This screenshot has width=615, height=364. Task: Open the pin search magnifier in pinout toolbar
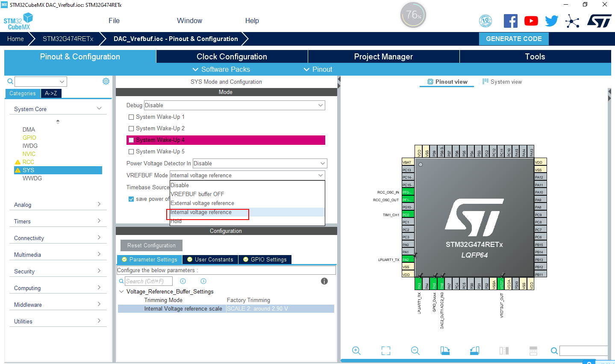click(553, 350)
